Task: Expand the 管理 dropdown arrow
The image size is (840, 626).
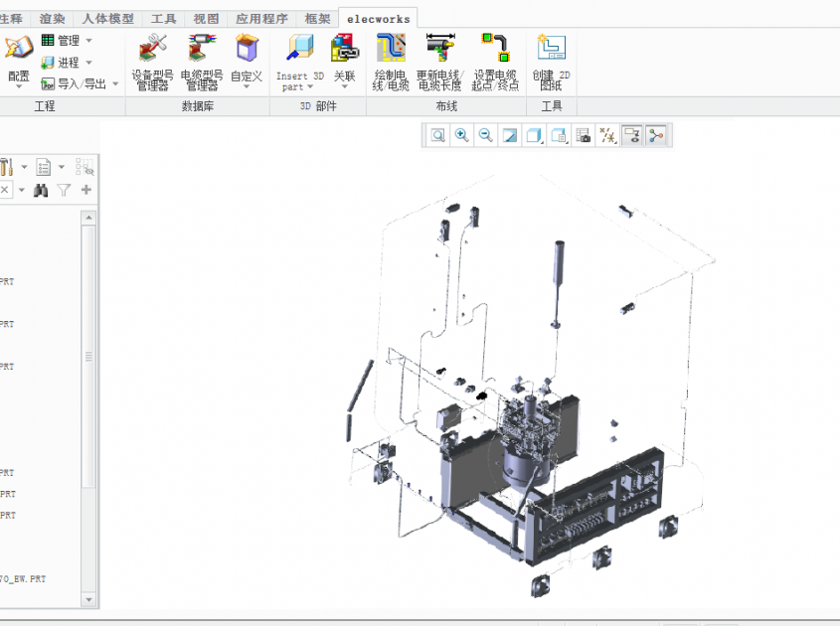Action: 88,40
